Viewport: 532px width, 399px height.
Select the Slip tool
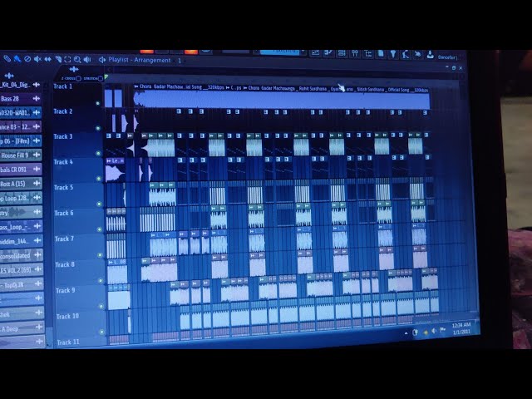click(x=48, y=59)
